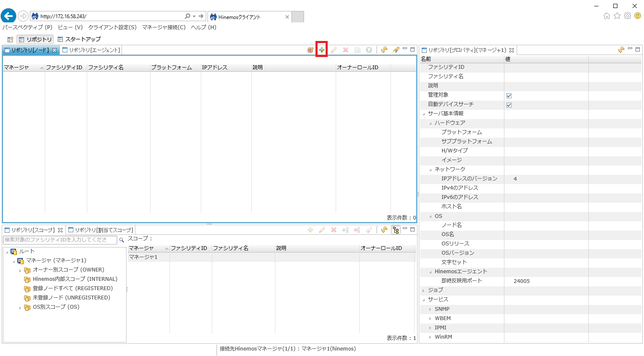644x356 pixels.
Task: Click the browser back arrow button
Action: [8, 16]
